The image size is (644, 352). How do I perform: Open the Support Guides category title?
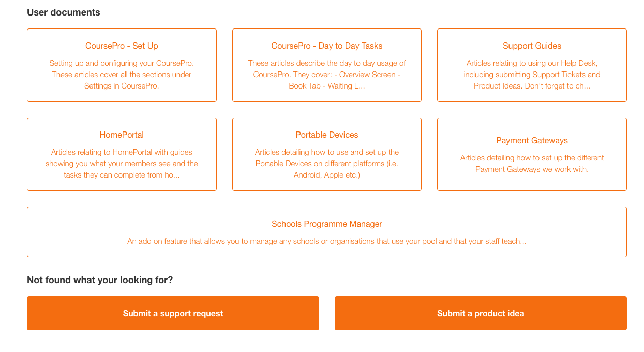point(532,46)
